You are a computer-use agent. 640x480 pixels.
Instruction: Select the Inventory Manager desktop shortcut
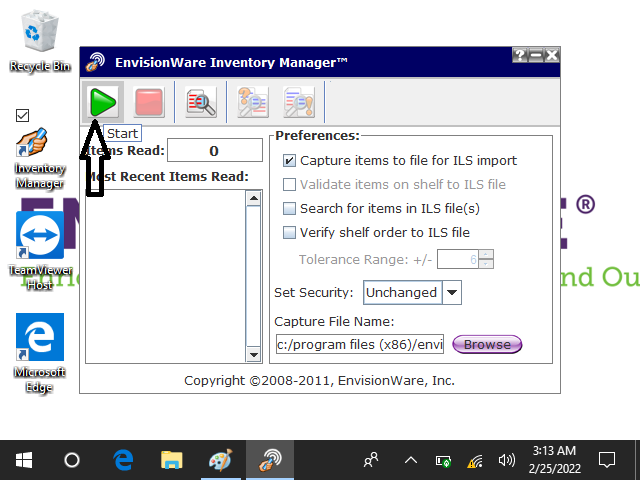(40, 159)
